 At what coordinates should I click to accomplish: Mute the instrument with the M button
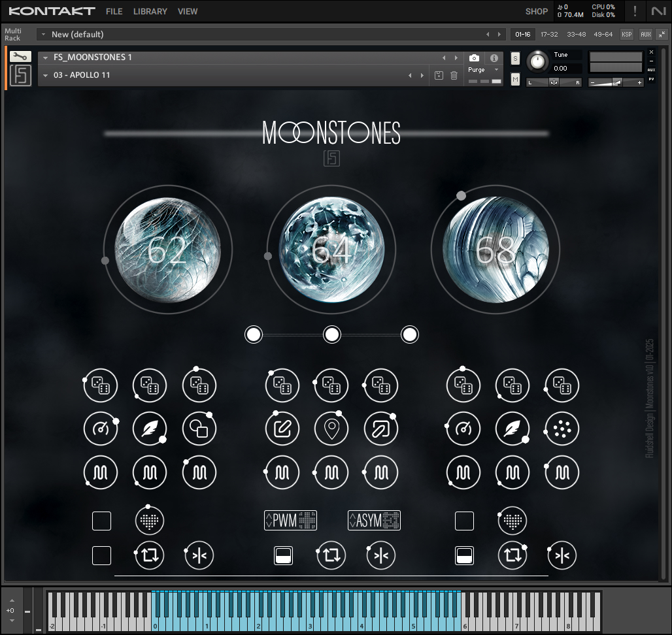coord(515,79)
